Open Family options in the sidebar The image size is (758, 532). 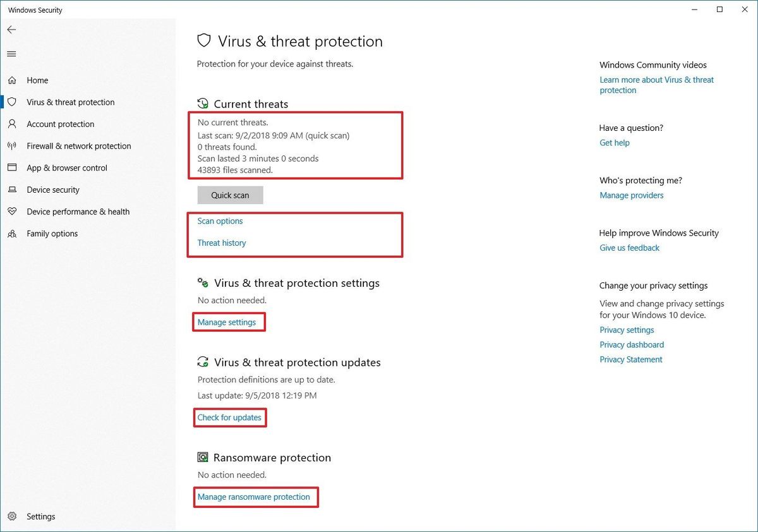(x=51, y=233)
